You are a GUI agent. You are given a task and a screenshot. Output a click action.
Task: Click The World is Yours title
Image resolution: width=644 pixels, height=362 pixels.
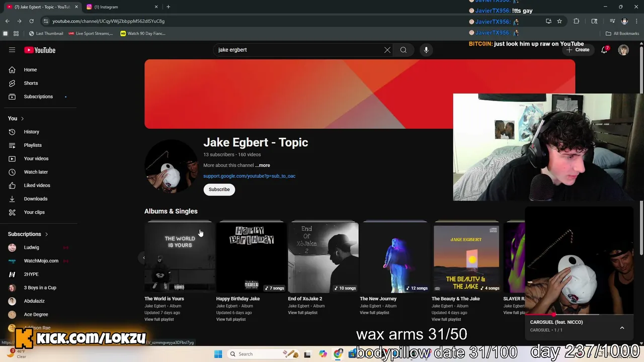164,299
